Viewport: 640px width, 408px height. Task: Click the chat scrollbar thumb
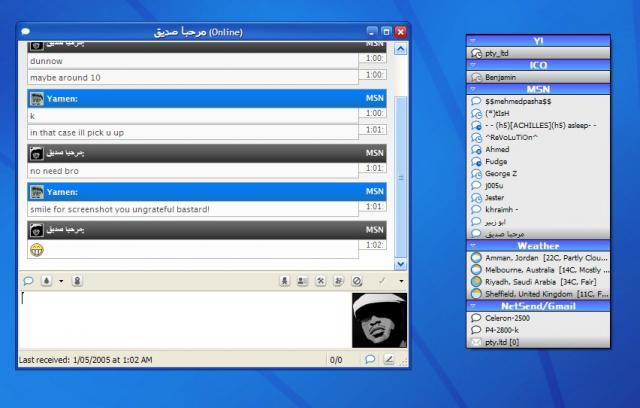400,177
